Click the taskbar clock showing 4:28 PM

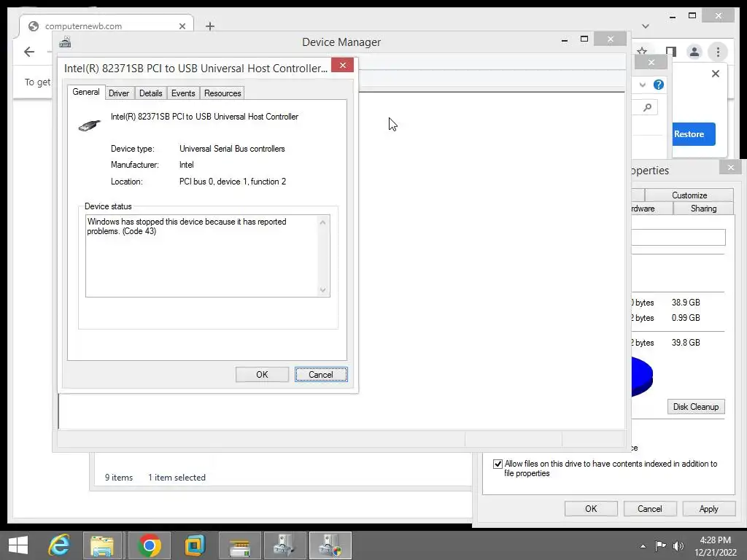[715, 546]
